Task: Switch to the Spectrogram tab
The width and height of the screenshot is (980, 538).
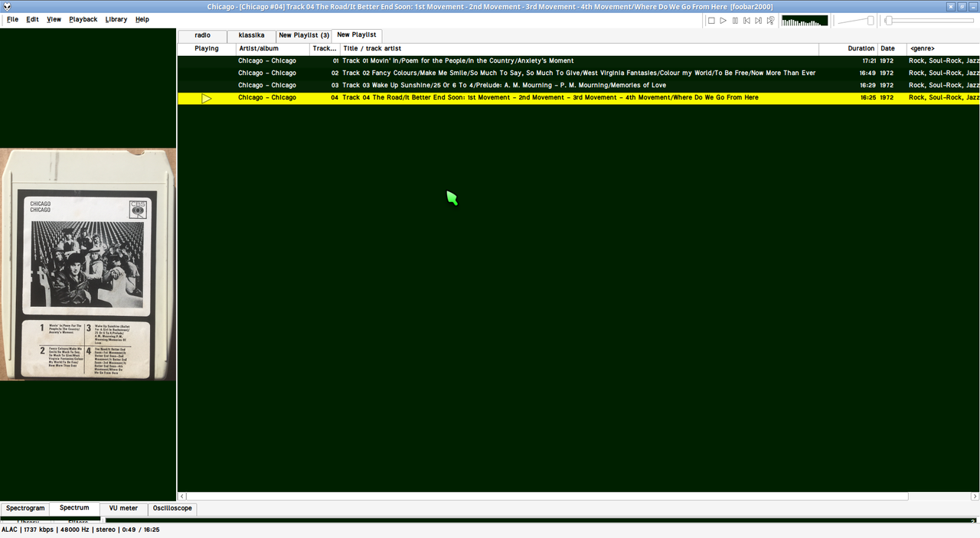Action: [x=25, y=508]
